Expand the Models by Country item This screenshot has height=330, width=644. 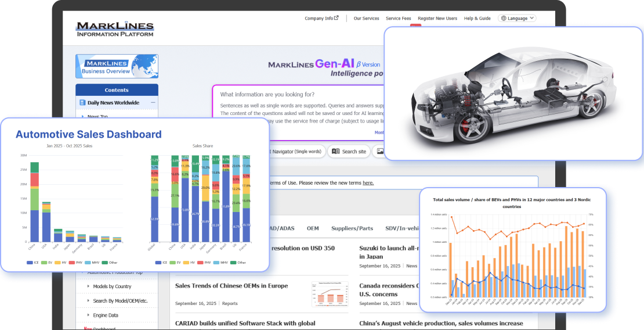pos(112,286)
